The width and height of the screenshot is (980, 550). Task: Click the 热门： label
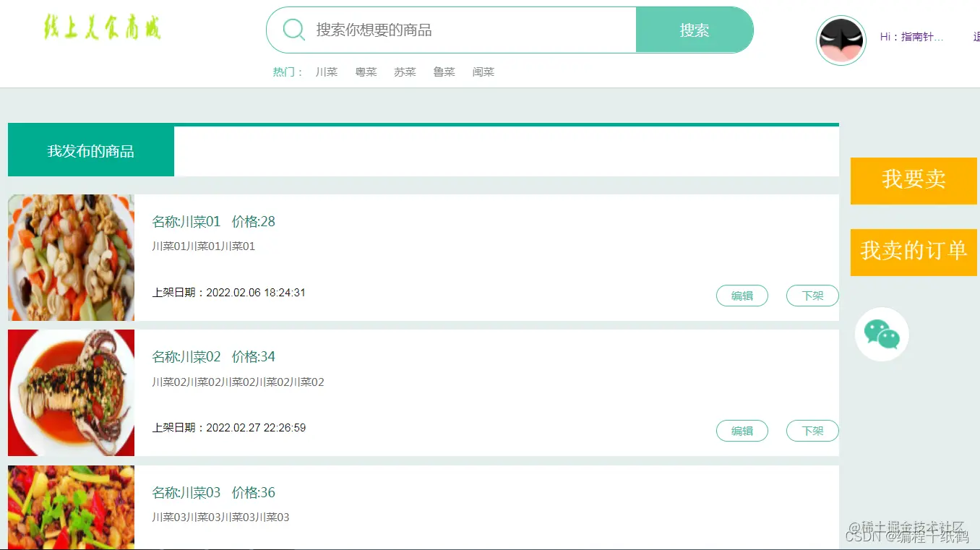click(288, 72)
